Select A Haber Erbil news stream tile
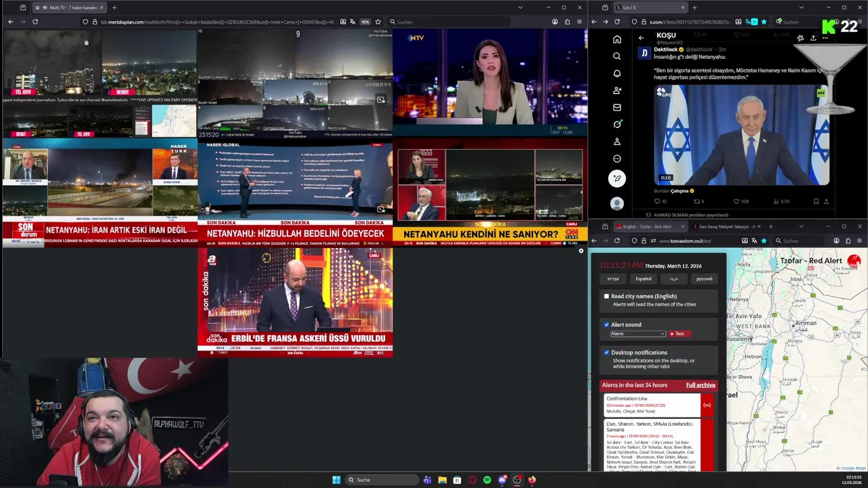Screen dimensions: 868x488 [x=295, y=302]
